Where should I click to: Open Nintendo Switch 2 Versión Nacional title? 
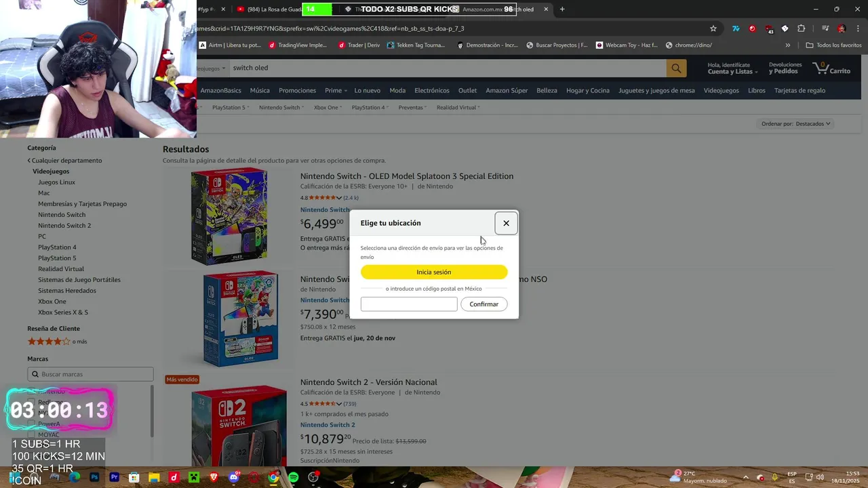pos(369,382)
